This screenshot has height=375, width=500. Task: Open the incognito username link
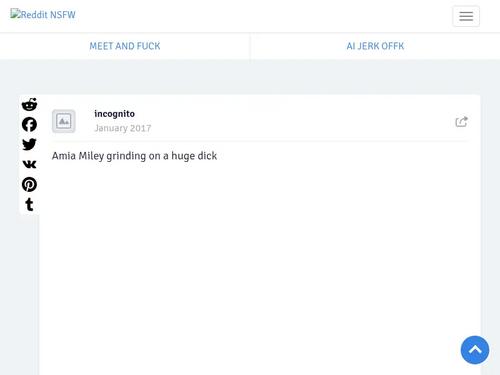pyautogui.click(x=114, y=114)
